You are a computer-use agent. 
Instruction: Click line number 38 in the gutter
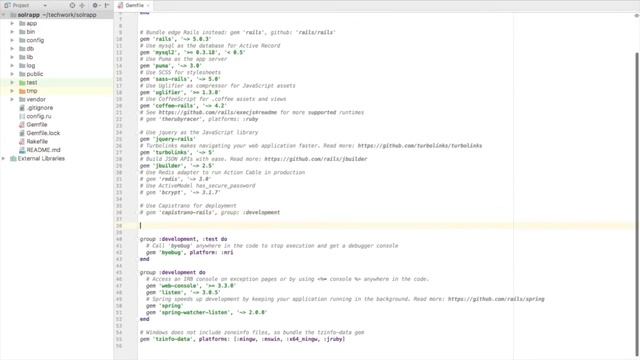tap(119, 226)
